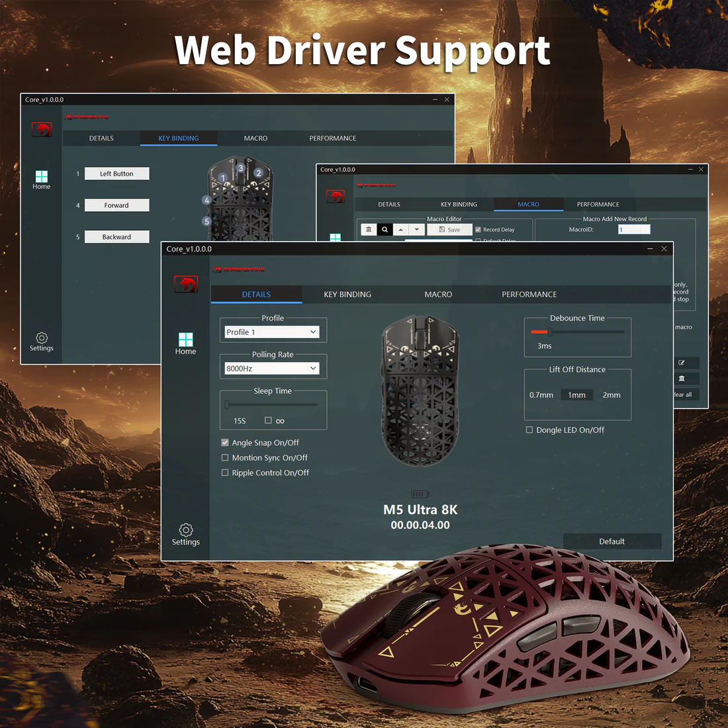Image resolution: width=728 pixels, height=728 pixels.
Task: Click the macro editor delete trash icon
Action: pyautogui.click(x=369, y=230)
